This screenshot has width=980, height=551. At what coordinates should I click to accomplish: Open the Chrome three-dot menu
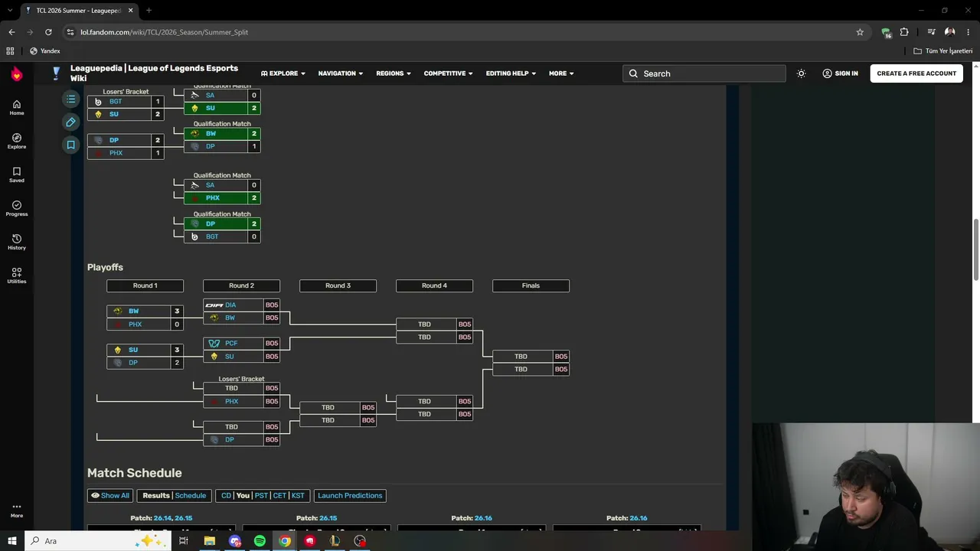(x=969, y=32)
